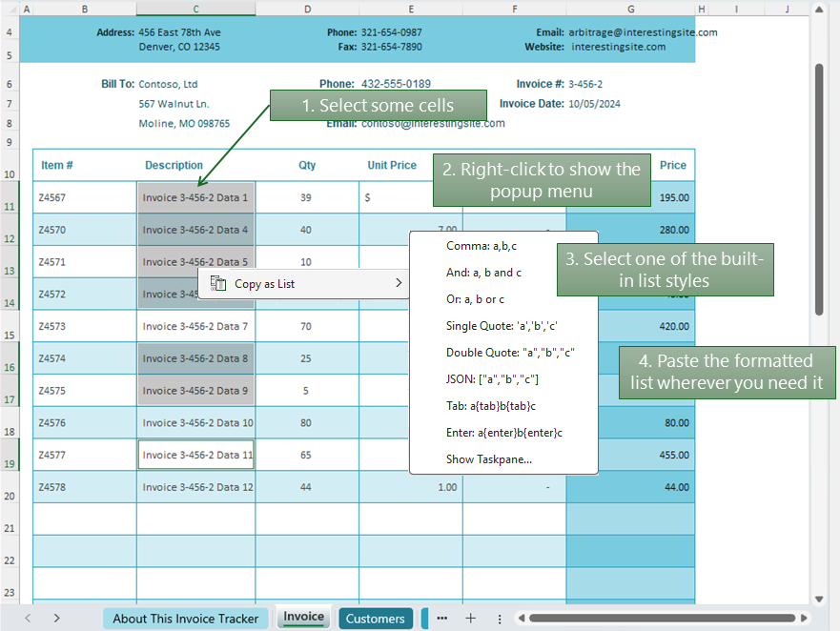The height and width of the screenshot is (631, 840).
Task: Select JSON list format option
Action: [492, 379]
